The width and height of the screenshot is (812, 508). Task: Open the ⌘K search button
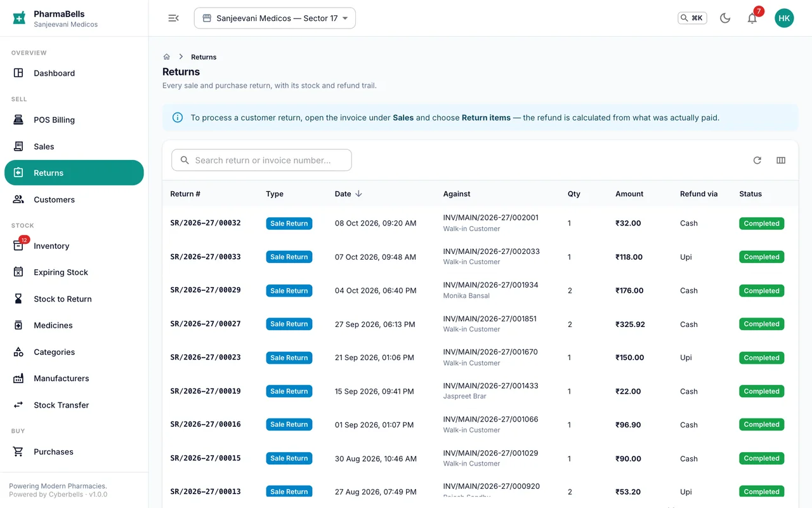point(692,18)
